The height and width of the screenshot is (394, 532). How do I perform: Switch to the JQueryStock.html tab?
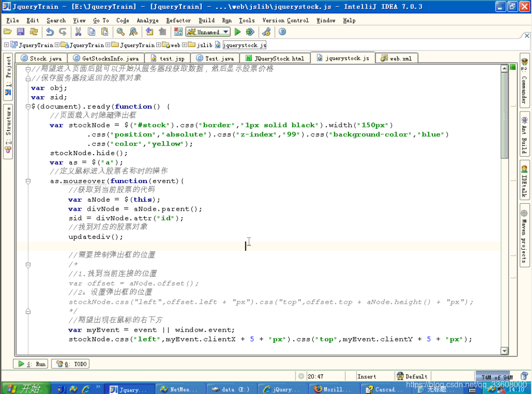(x=275, y=58)
